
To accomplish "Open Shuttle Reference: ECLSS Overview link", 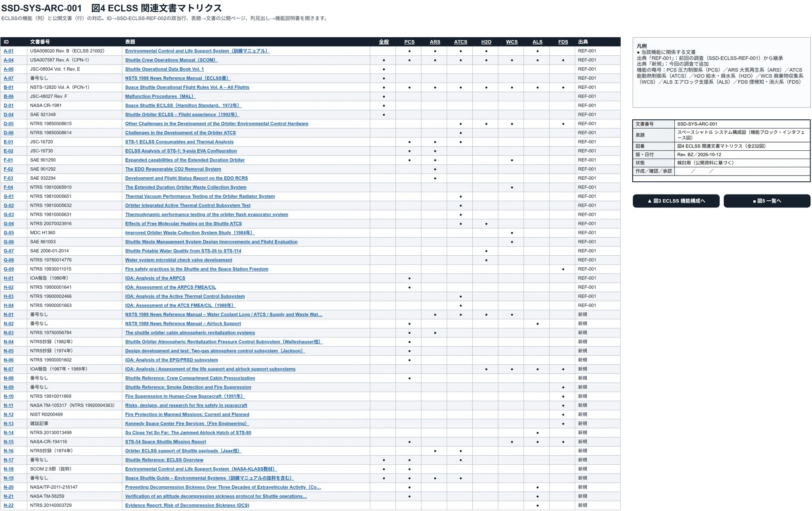I will (164, 460).
